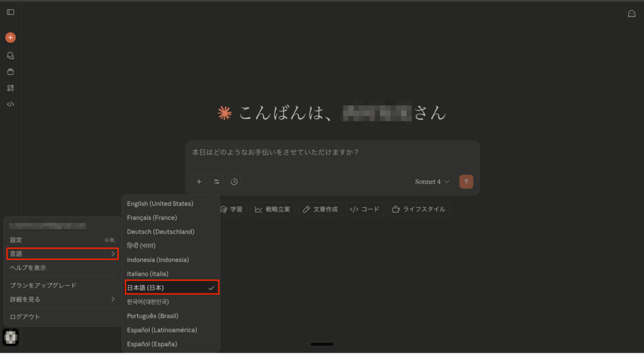Image resolution: width=644 pixels, height=362 pixels.
Task: Click the clock history icon in composer
Action: point(234,182)
